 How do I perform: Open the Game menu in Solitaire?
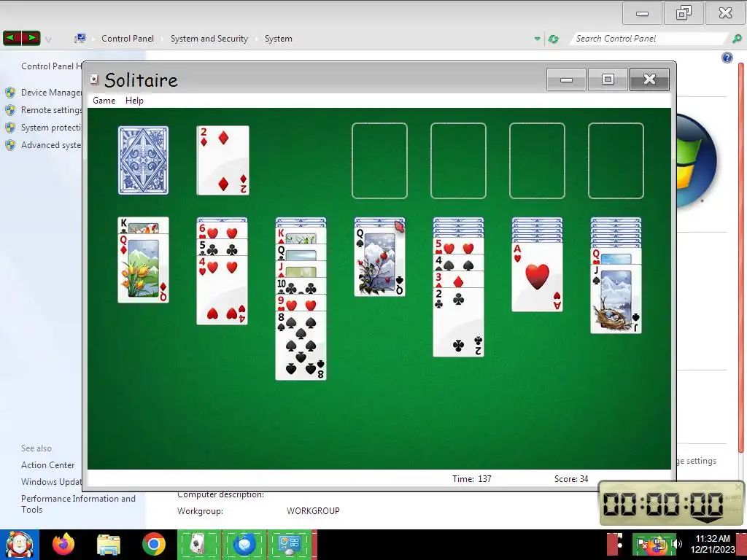click(104, 101)
